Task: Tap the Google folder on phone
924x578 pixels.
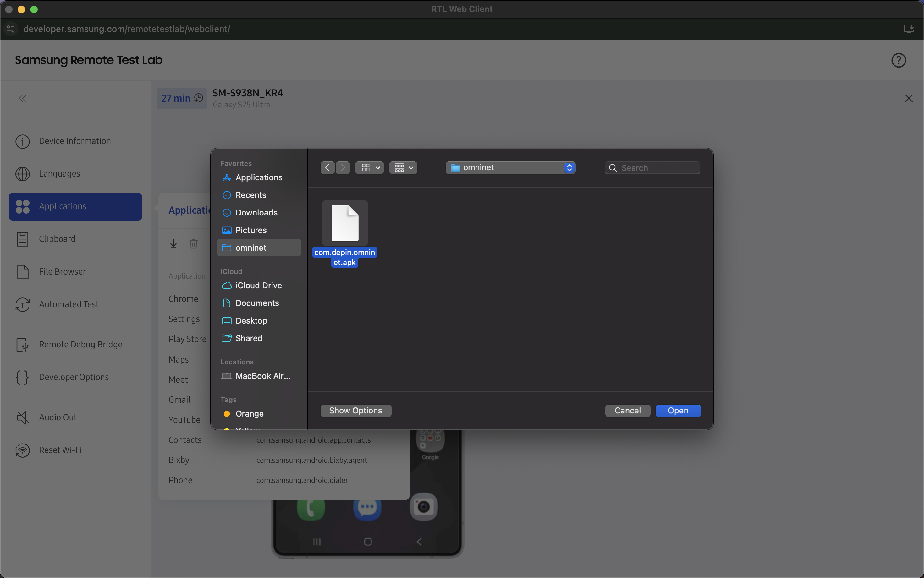Action: pyautogui.click(x=430, y=444)
